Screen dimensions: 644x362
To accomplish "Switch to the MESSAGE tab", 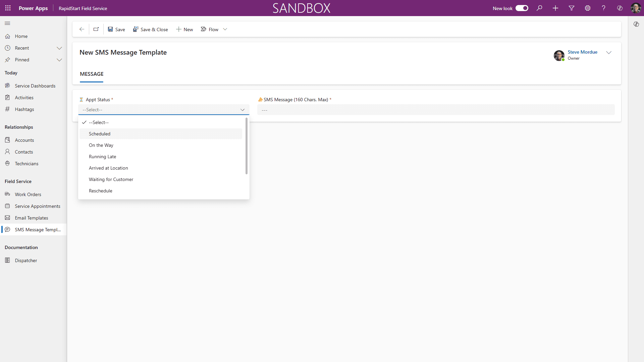I will (x=92, y=74).
